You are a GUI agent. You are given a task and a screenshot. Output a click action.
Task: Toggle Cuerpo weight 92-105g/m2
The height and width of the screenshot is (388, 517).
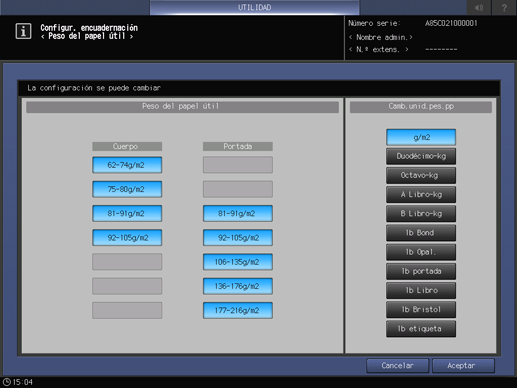coord(127,238)
